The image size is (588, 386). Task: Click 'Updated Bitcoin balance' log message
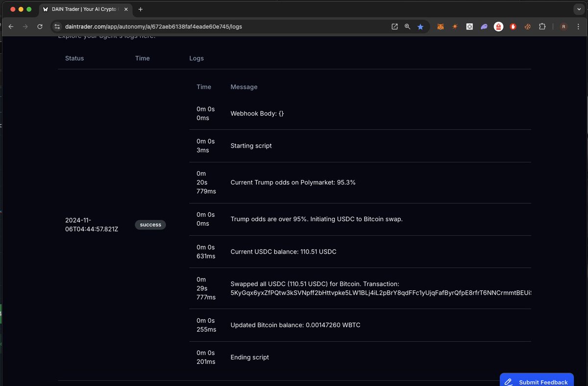click(x=295, y=325)
